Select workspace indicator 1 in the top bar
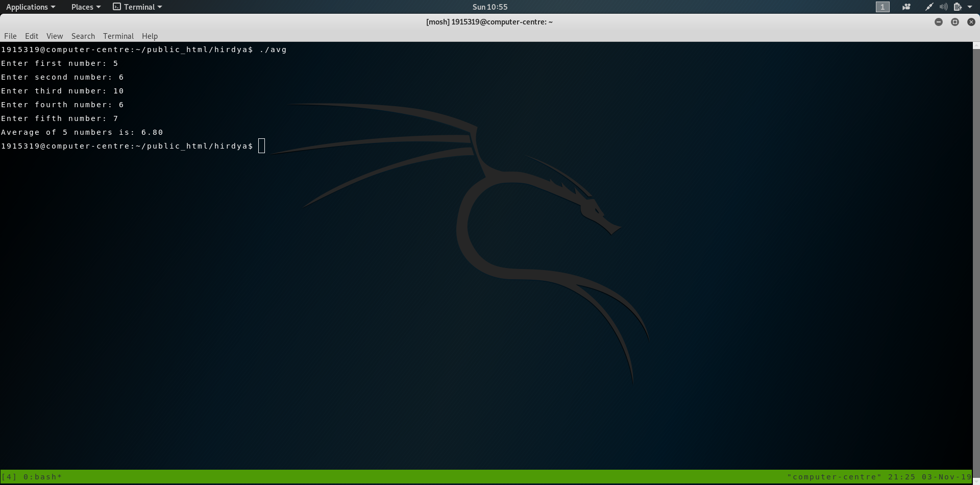The image size is (980, 485). point(883,7)
